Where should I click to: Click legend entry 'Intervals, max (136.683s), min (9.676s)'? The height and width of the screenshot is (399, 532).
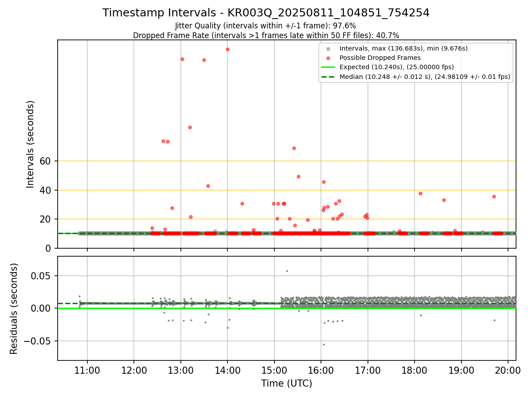[x=403, y=48]
